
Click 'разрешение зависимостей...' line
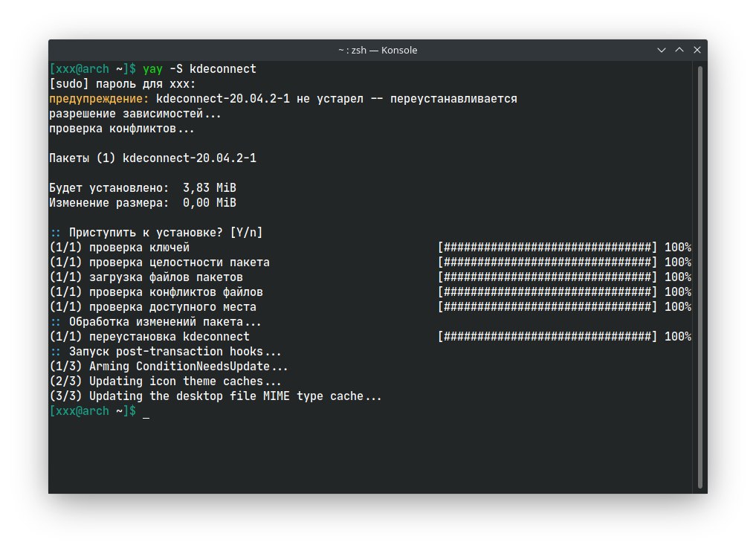click(135, 114)
